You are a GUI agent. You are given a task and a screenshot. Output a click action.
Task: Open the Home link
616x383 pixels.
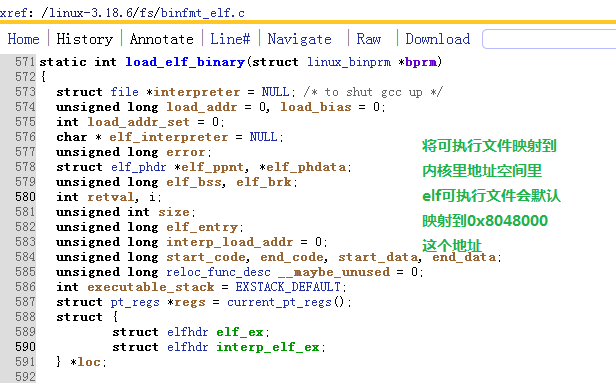pos(23,39)
